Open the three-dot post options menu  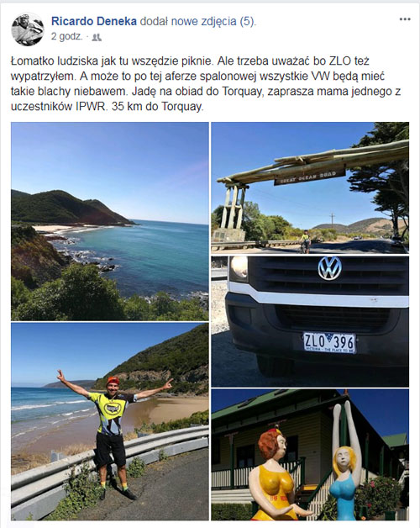point(405,19)
